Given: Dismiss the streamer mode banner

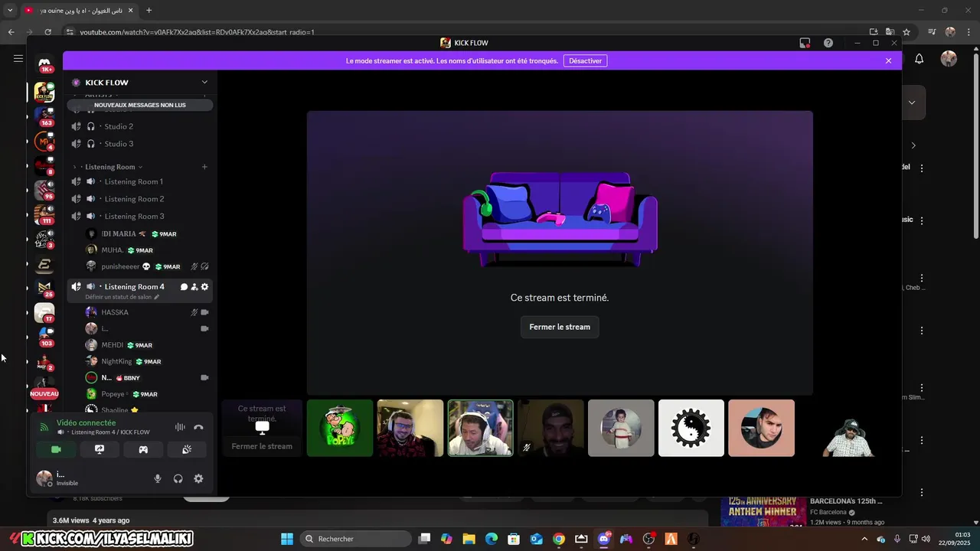Looking at the screenshot, I should [x=888, y=60].
